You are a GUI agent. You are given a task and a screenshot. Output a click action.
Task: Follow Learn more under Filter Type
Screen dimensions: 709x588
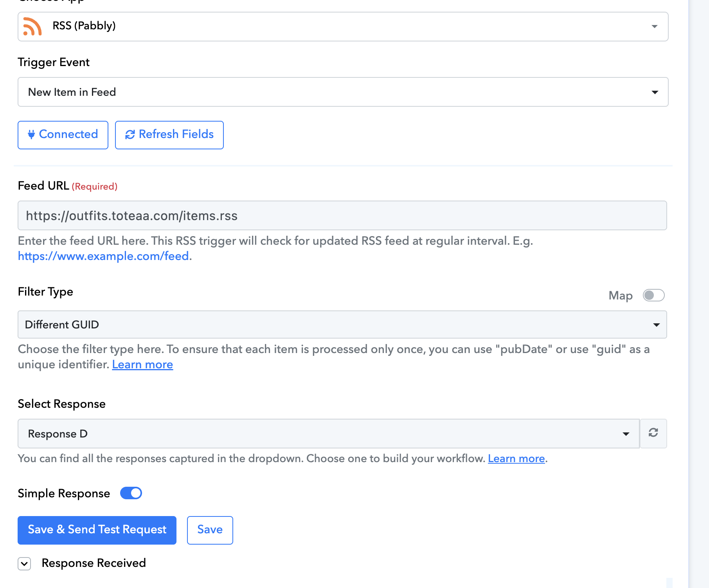click(142, 364)
